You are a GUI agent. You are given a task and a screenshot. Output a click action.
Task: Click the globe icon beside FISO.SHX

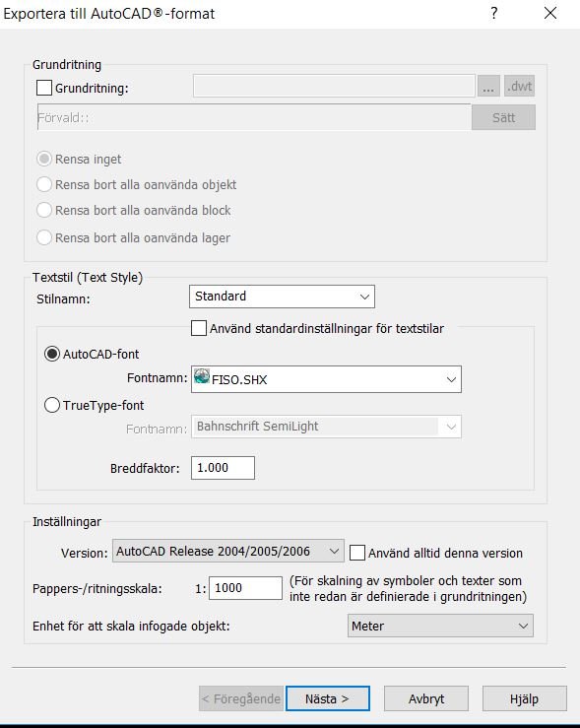202,376
